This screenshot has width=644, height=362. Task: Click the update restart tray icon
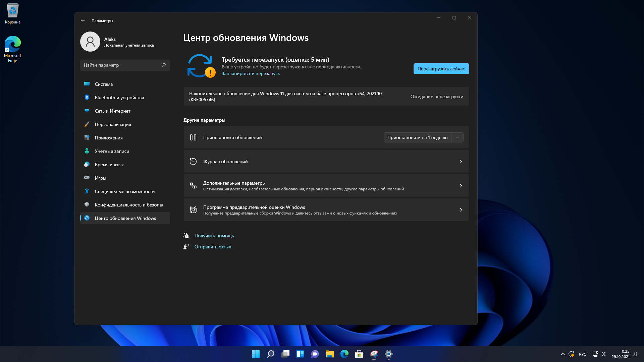tap(571, 354)
